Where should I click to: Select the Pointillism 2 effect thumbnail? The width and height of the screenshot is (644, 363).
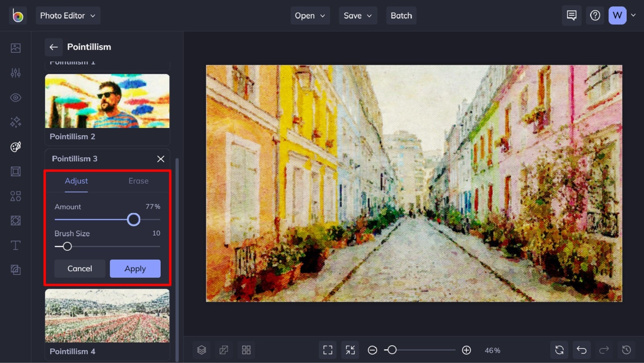point(107,101)
